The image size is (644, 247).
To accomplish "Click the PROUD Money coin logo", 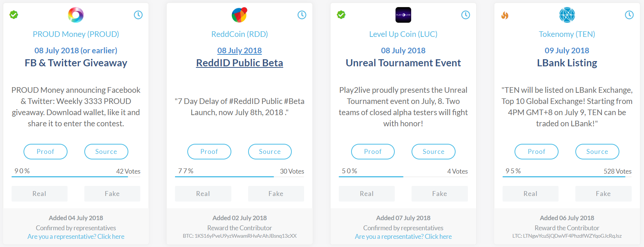I will (x=76, y=15).
